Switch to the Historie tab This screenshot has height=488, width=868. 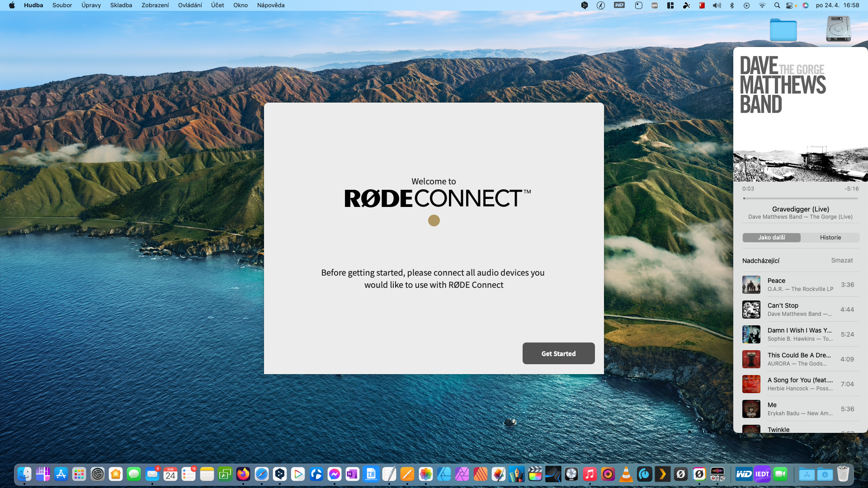click(x=830, y=238)
